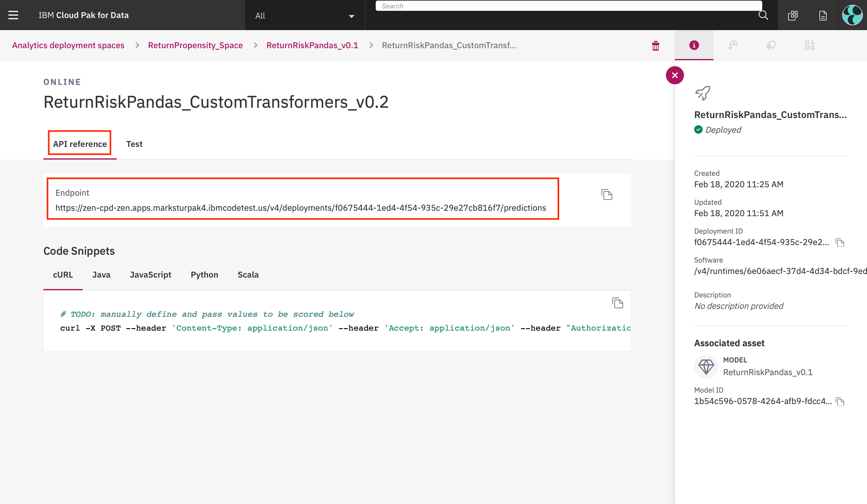
Task: Toggle the information panel icon
Action: 694,45
